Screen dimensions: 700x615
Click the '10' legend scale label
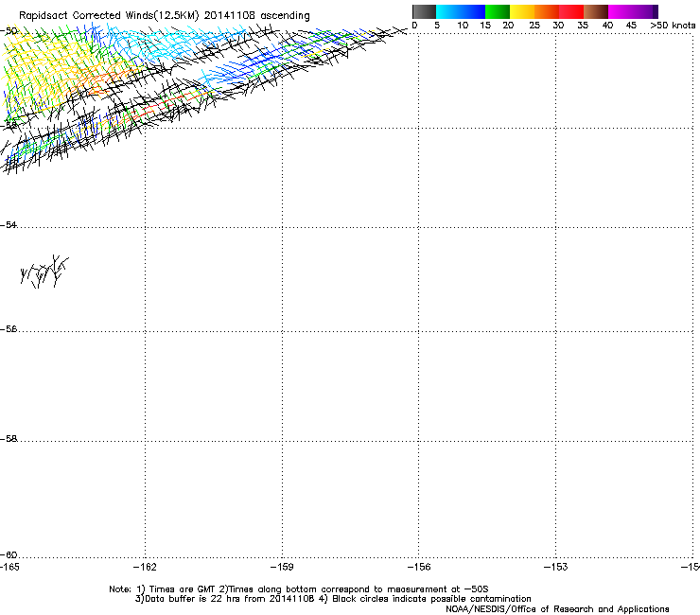tap(463, 26)
